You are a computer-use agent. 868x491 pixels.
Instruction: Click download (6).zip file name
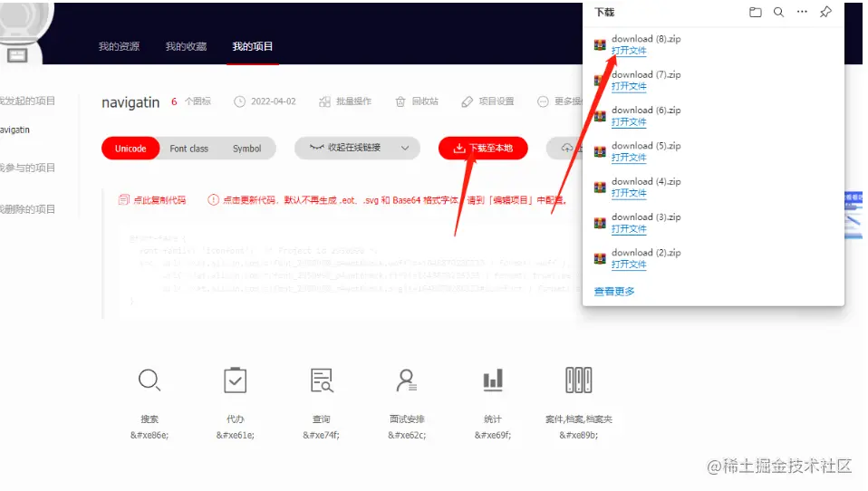(x=646, y=110)
